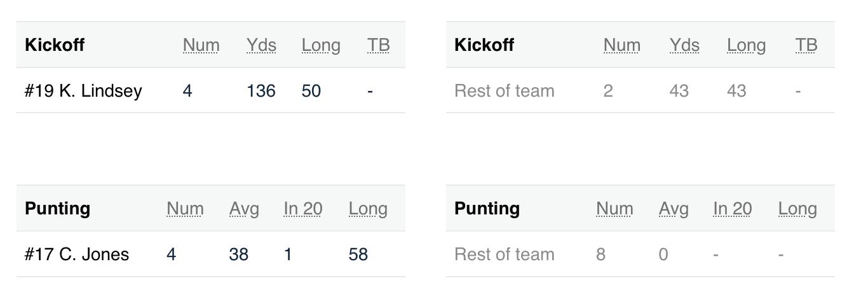The width and height of the screenshot is (868, 299).
Task: Click In 20 header in rest-of-team punting table
Action: pos(733,209)
